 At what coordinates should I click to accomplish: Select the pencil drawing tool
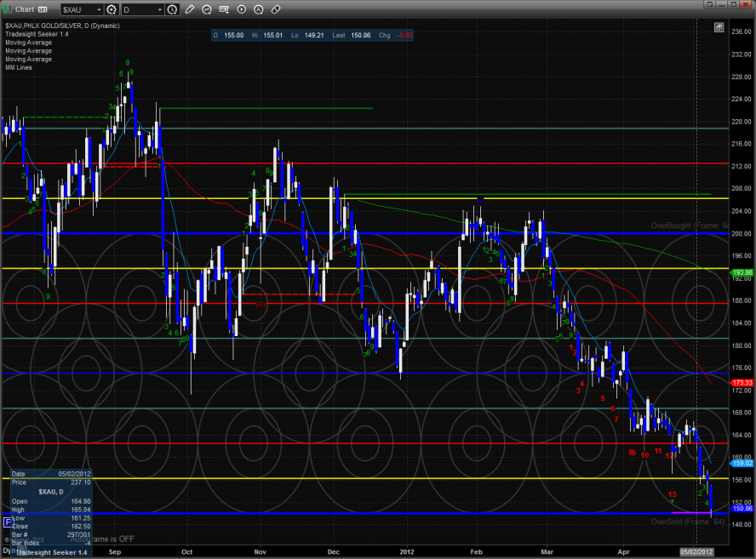[x=189, y=9]
